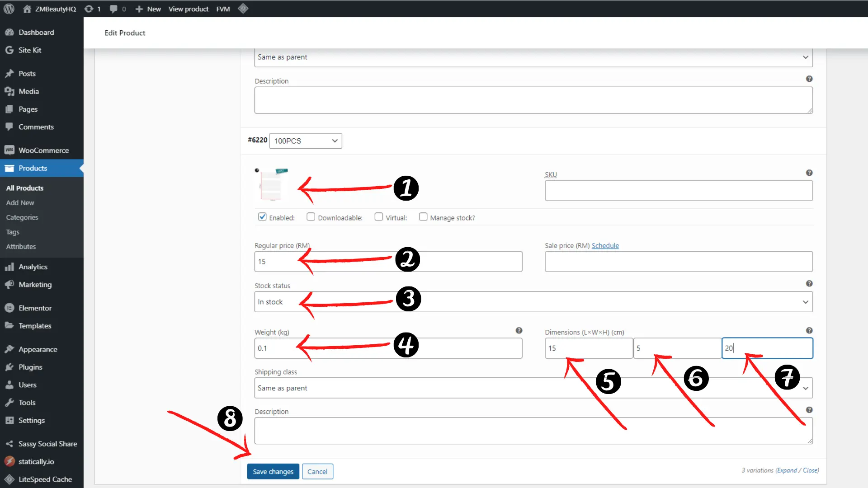Click the Comments sidebar icon
Screen dimensions: 868x488
coord(9,127)
